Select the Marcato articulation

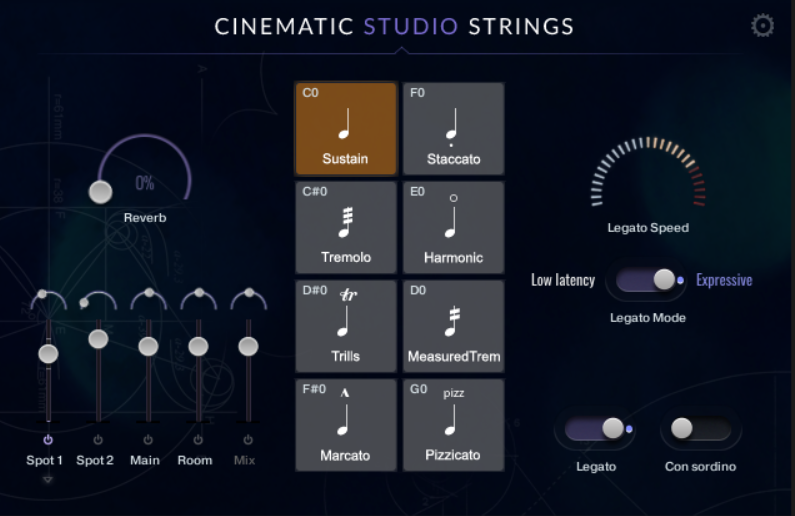[x=346, y=425]
